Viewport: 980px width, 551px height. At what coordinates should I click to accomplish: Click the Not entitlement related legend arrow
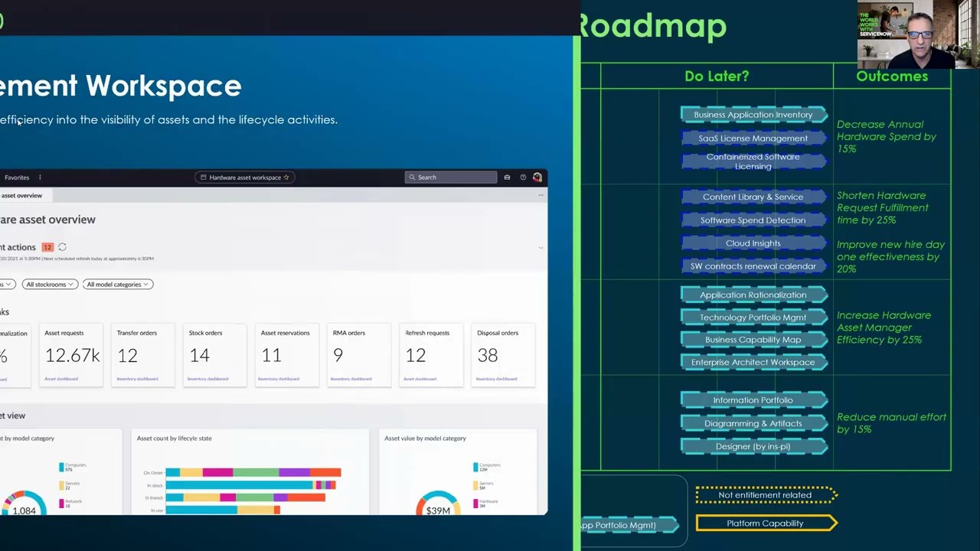coord(766,495)
